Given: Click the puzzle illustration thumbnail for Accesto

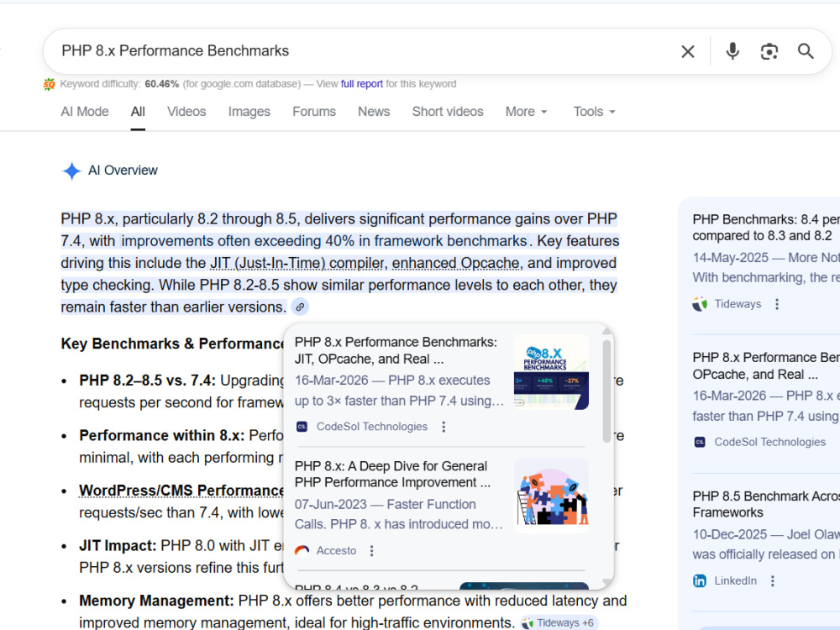Looking at the screenshot, I should (x=551, y=496).
